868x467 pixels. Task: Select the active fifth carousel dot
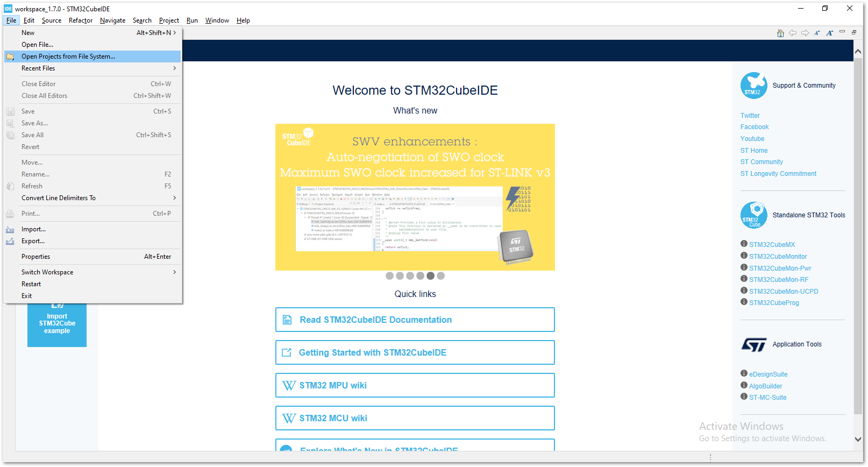(x=430, y=276)
